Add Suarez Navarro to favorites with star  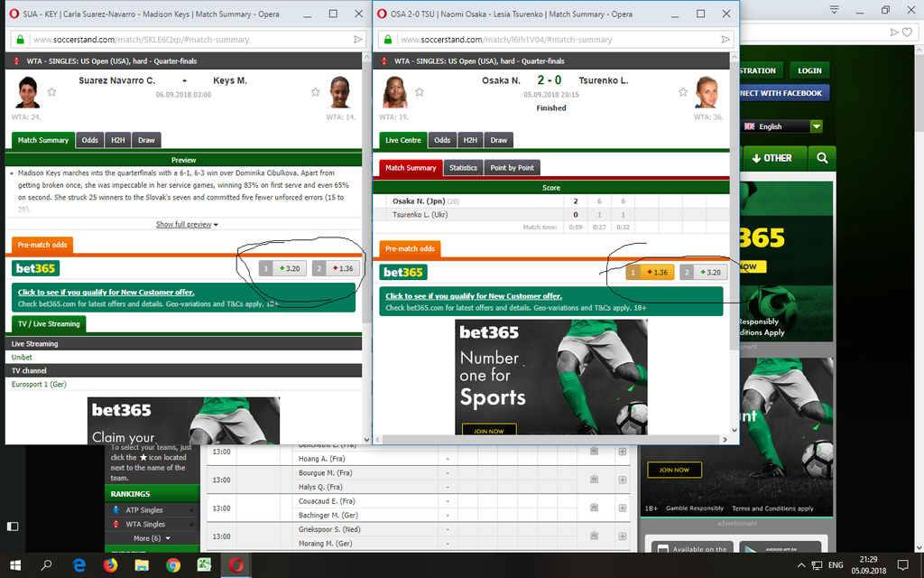51,92
